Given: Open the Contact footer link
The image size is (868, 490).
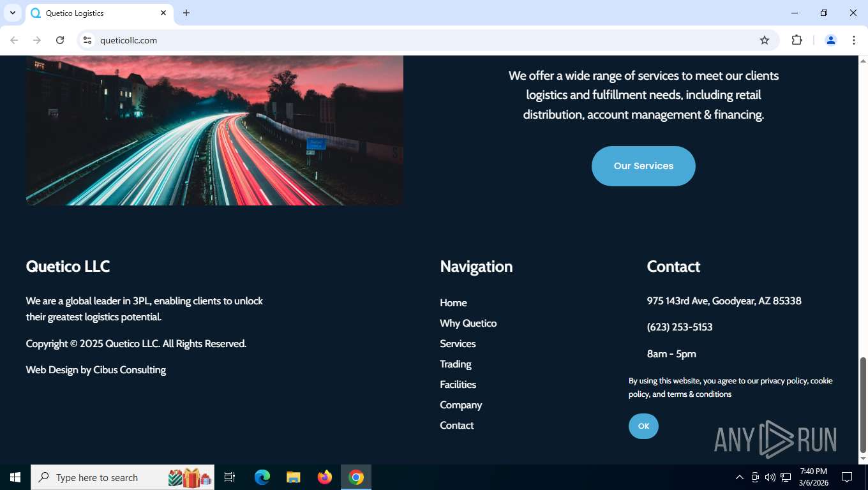Looking at the screenshot, I should (x=456, y=426).
